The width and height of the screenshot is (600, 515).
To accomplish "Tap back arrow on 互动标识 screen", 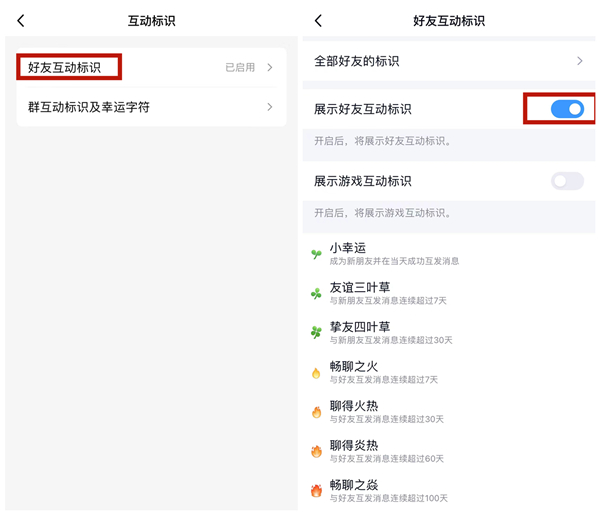I will 21,21.
